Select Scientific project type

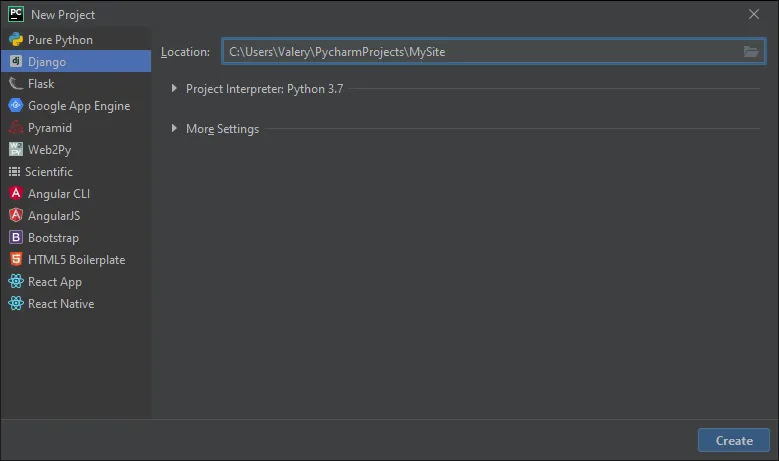tap(49, 172)
